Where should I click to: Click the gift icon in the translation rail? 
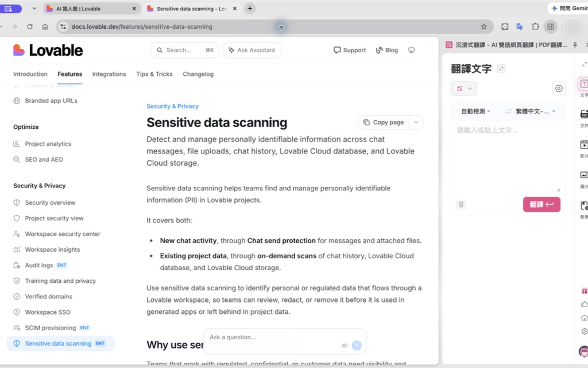coord(584,290)
